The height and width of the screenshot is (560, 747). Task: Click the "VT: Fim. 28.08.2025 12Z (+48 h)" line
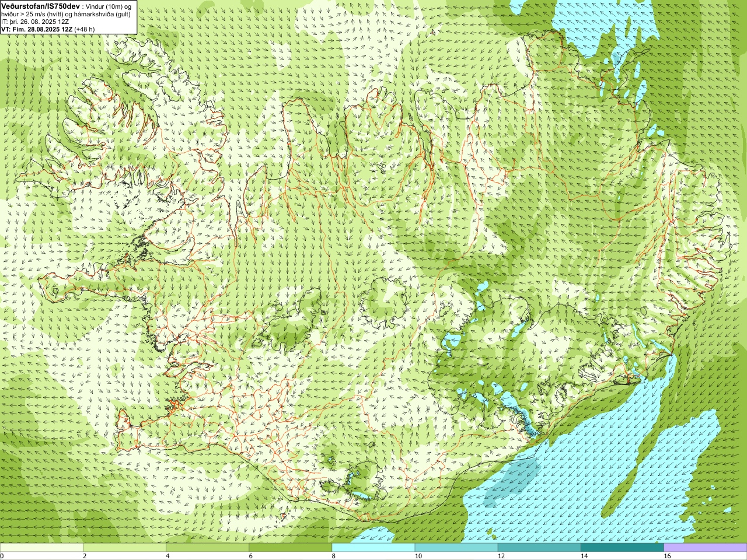coord(48,29)
